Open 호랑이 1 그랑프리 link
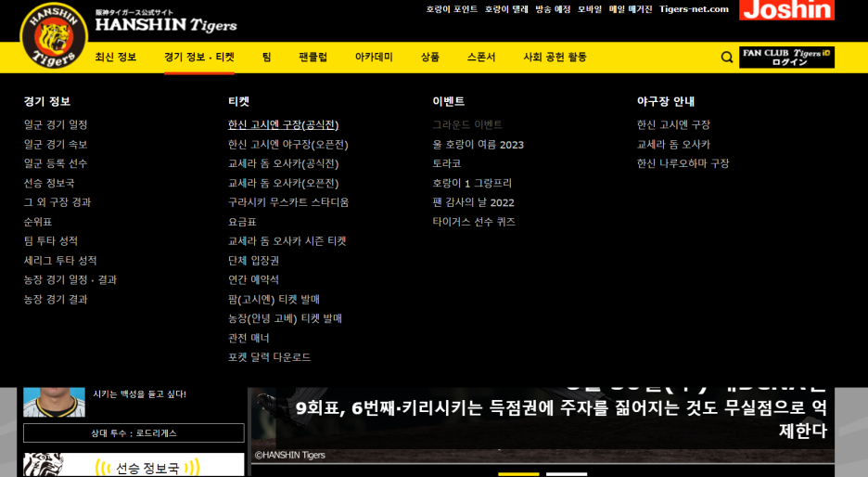 click(x=472, y=183)
